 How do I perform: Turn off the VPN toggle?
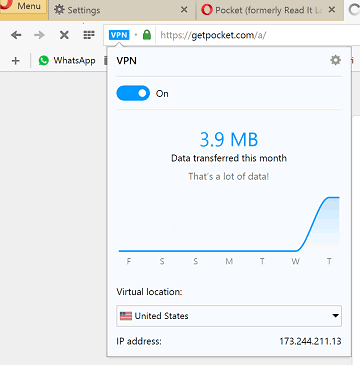(x=133, y=93)
